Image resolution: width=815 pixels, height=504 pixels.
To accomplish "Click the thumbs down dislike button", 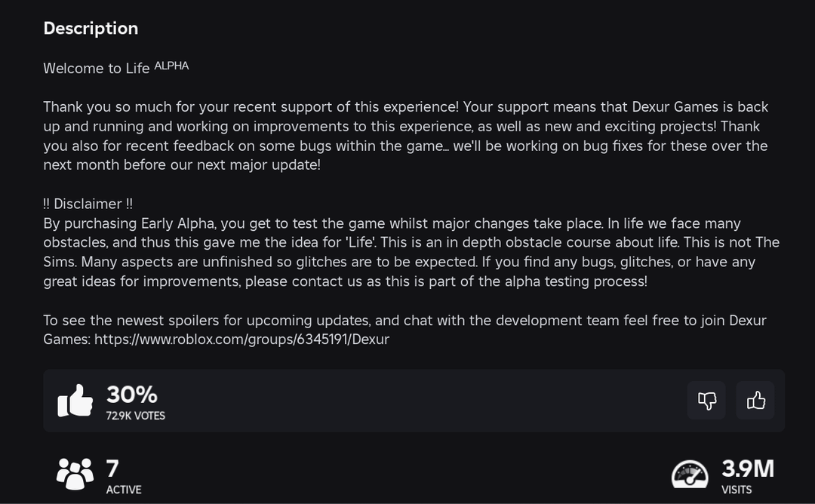I will 706,401.
